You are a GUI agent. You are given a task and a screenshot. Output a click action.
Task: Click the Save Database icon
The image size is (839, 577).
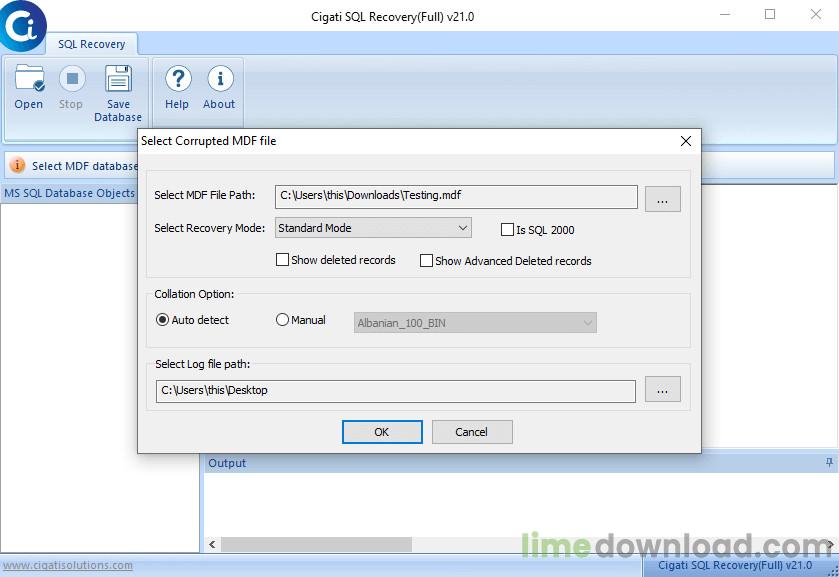pyautogui.click(x=118, y=79)
